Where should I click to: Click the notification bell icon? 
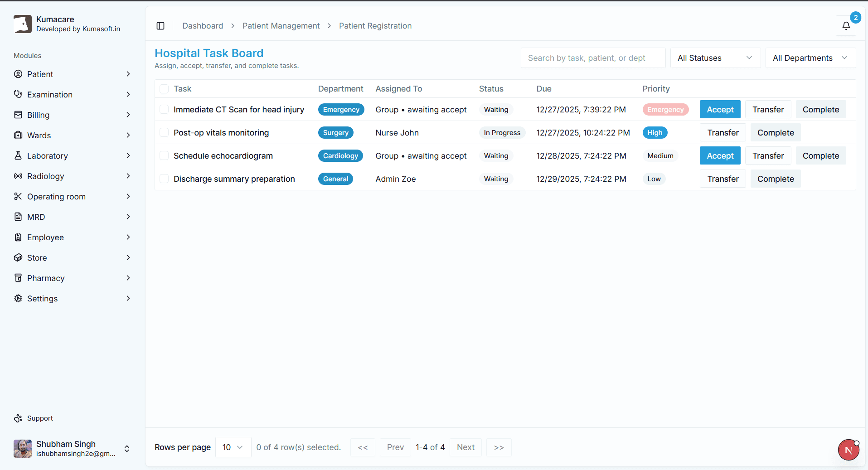pos(847,26)
